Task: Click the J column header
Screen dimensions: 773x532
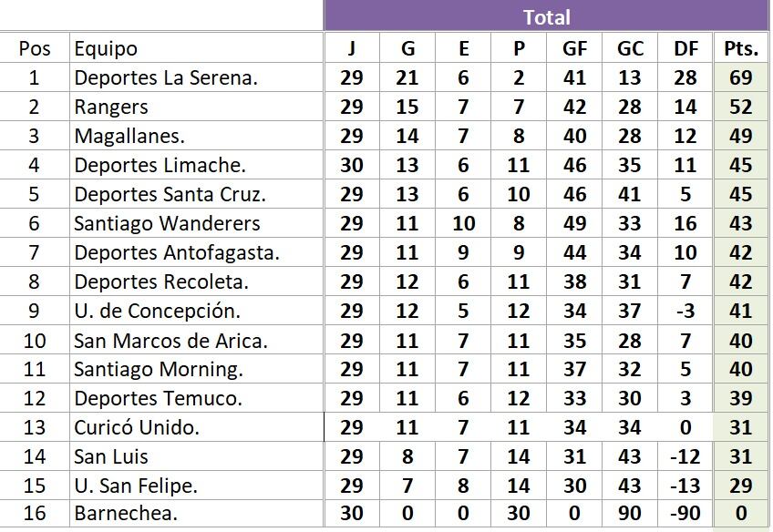Action: pyautogui.click(x=352, y=48)
